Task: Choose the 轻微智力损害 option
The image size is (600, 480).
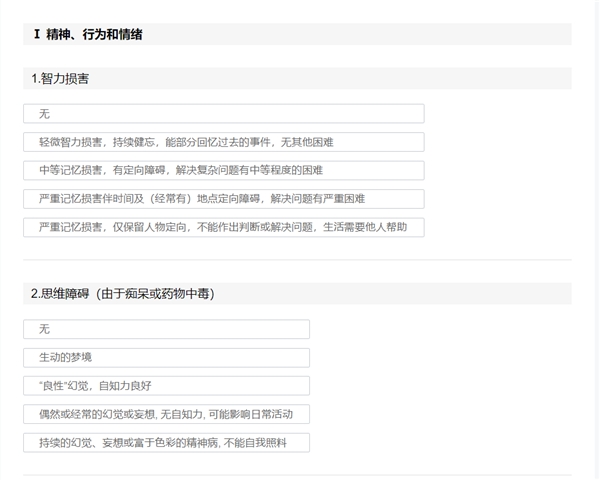Action: pyautogui.click(x=223, y=142)
